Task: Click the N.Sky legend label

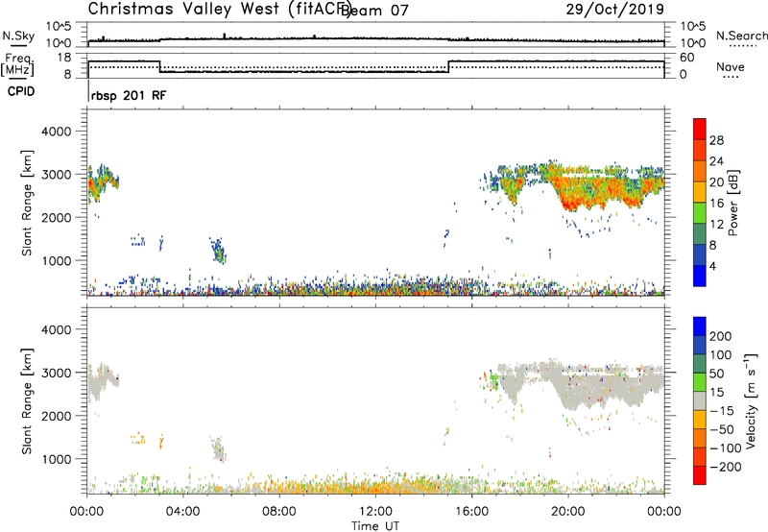Action: [x=18, y=36]
